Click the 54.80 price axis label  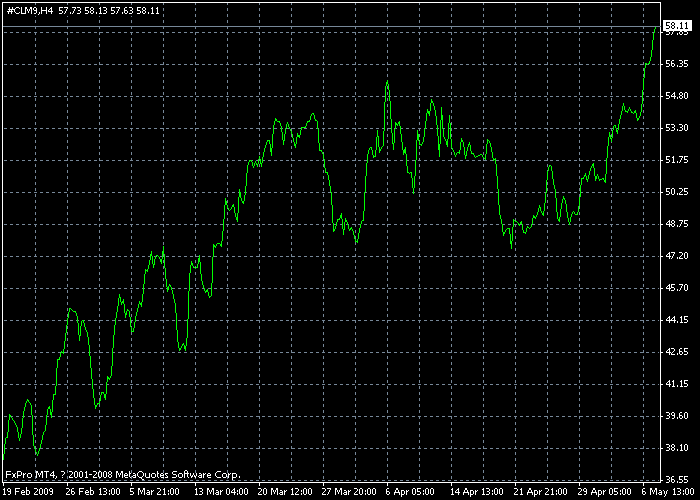click(x=677, y=96)
